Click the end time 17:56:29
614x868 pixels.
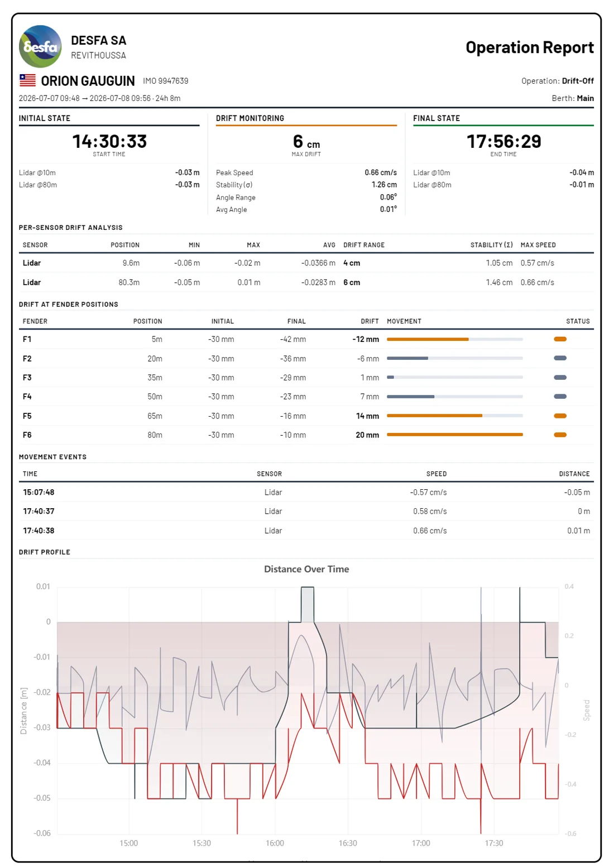coord(503,141)
